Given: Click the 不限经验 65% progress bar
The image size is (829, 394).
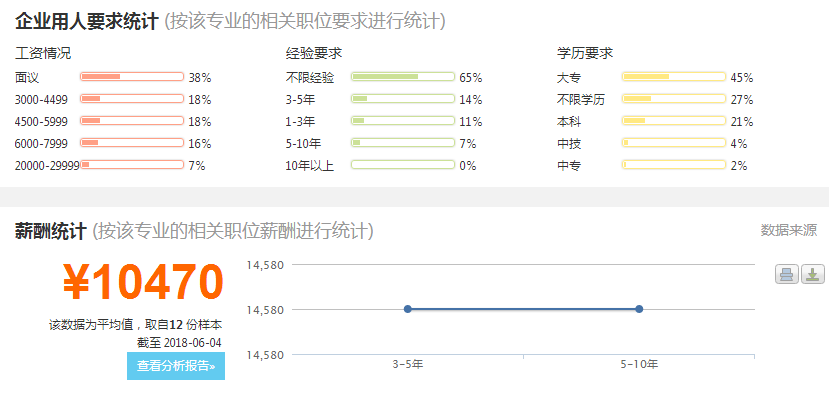Looking at the screenshot, I should (x=403, y=77).
